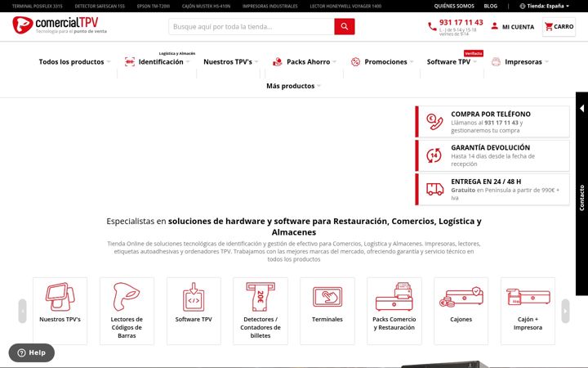Open the banknote detector category icon
This screenshot has height=368, width=588.
pos(261,297)
